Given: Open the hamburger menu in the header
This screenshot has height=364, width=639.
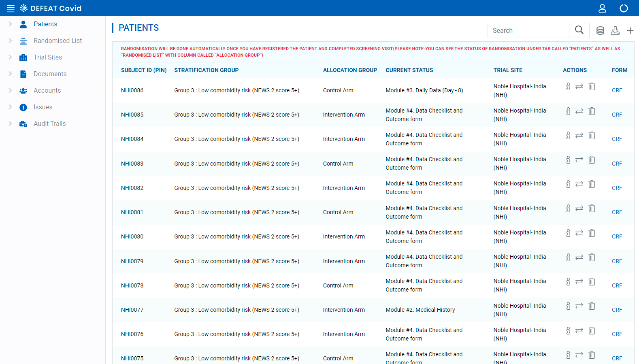Looking at the screenshot, I should (11, 9).
